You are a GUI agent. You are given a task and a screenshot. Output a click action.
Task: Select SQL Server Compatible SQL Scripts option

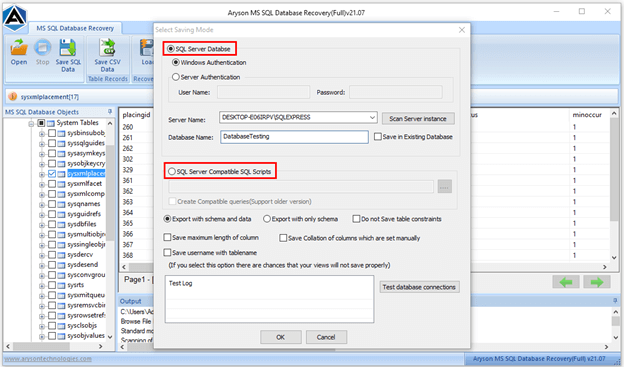[x=172, y=172]
